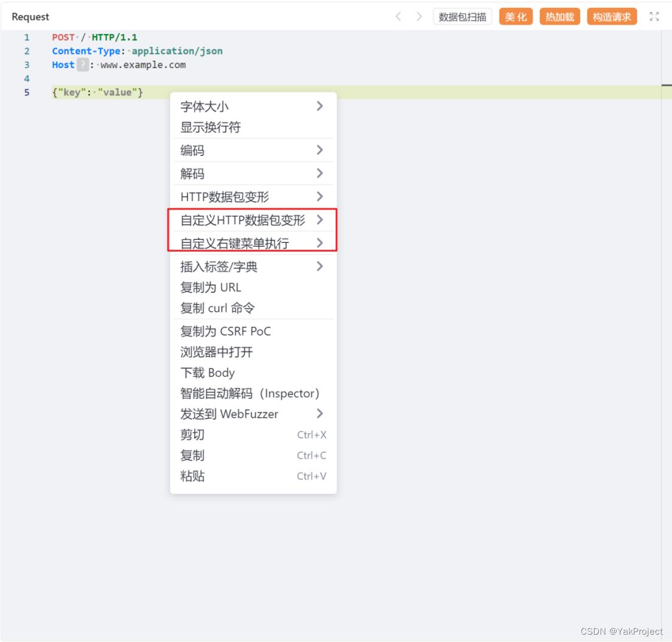Click the 数据包扫描 button
The height and width of the screenshot is (642, 672).
click(x=463, y=16)
